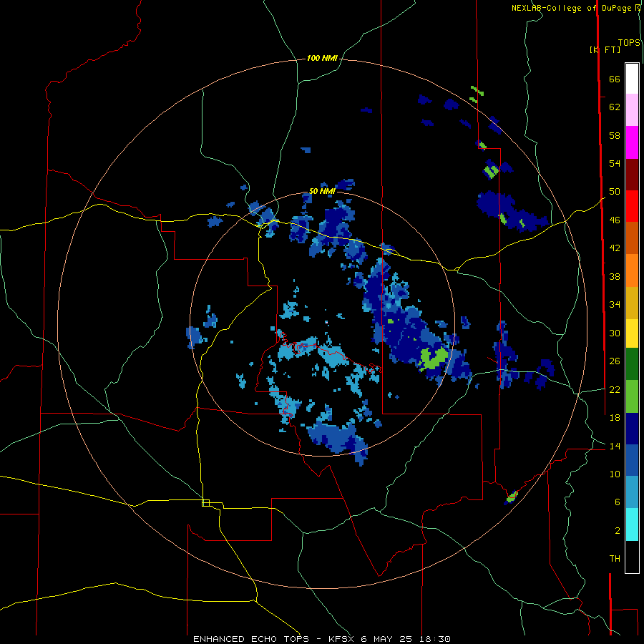Click the "K FT" units label

tap(605, 49)
